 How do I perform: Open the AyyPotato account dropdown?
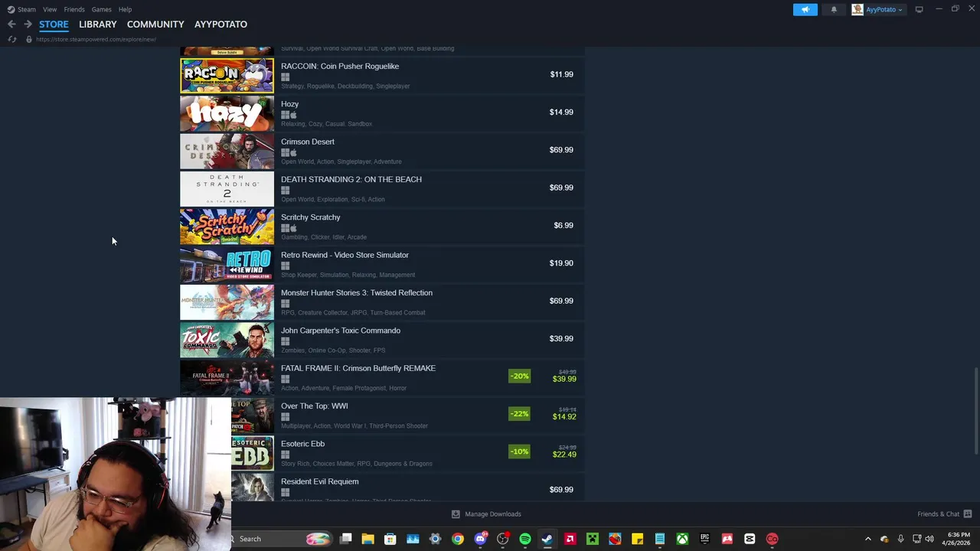click(877, 9)
